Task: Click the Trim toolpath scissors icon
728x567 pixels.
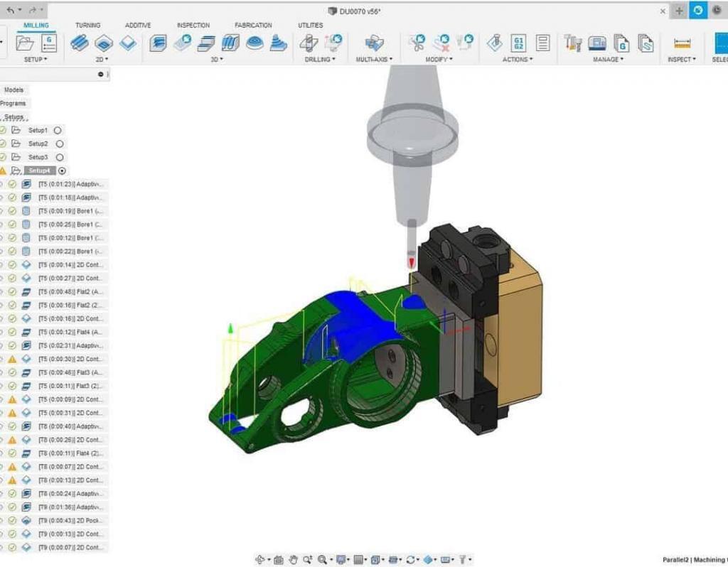Action: (417, 43)
